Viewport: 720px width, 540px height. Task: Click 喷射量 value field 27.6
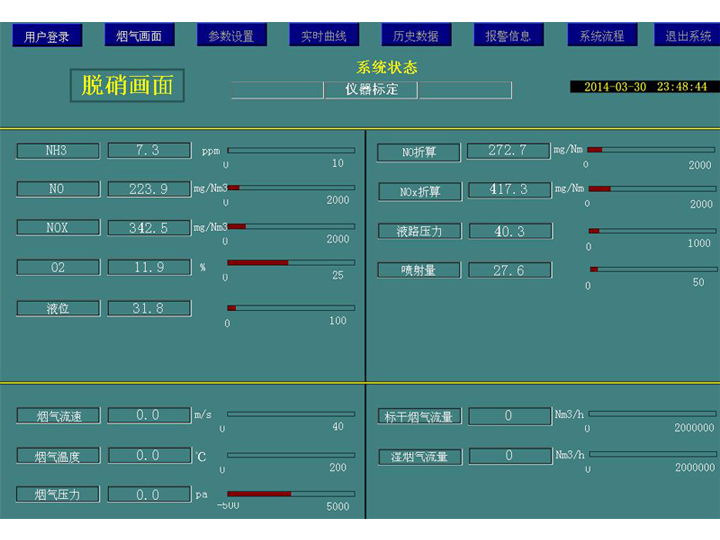coord(510,270)
